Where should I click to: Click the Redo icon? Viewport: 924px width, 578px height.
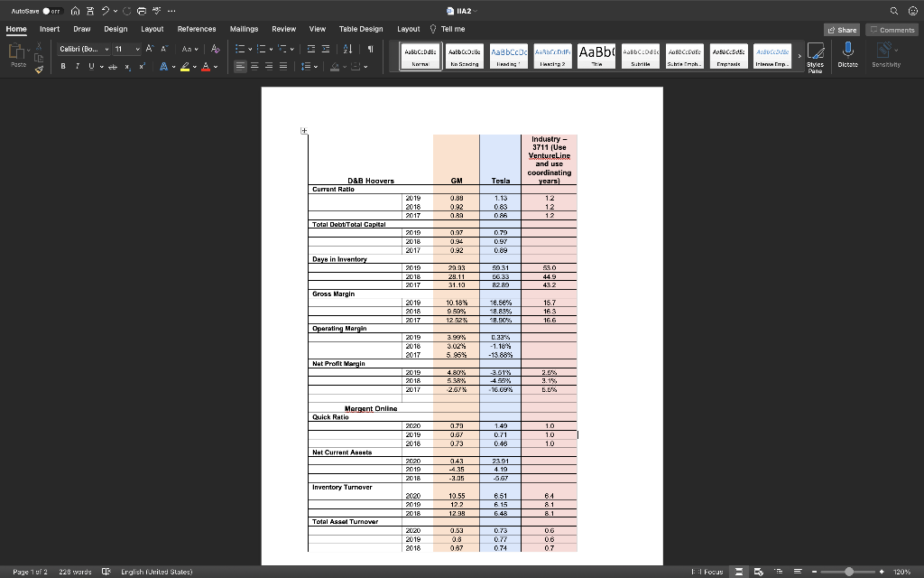126,11
